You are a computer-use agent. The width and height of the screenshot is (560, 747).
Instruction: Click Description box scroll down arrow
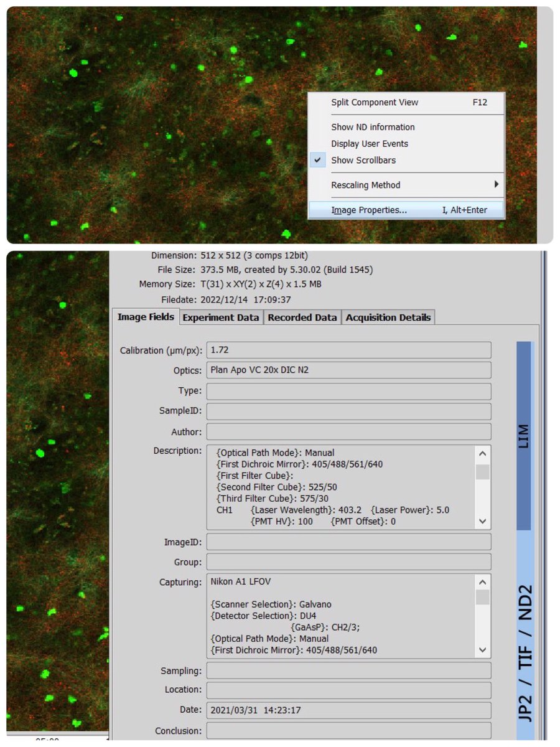[x=483, y=522]
